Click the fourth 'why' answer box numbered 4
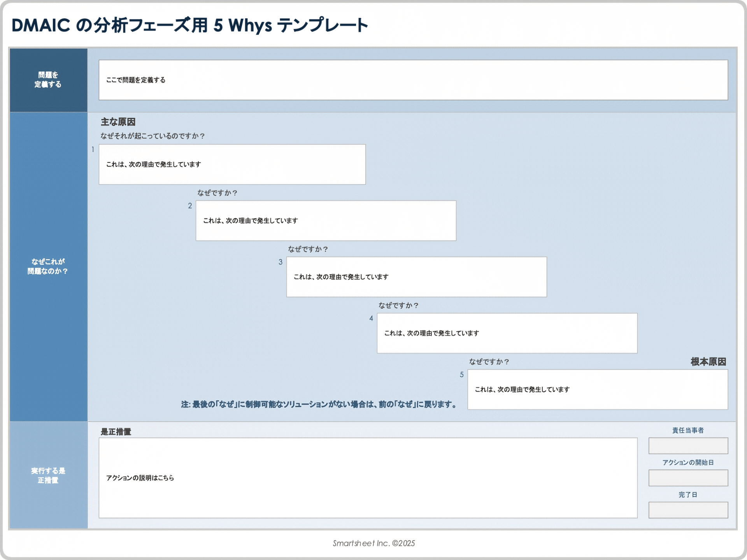Screen dimensions: 747x560 point(507,333)
